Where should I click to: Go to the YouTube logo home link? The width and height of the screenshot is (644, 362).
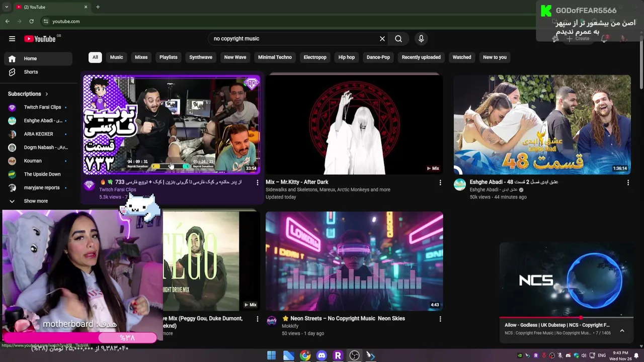[x=40, y=39]
